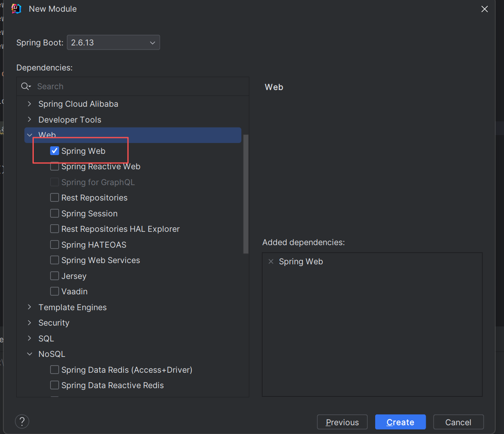
Task: Select the SQL category row
Action: pos(133,339)
